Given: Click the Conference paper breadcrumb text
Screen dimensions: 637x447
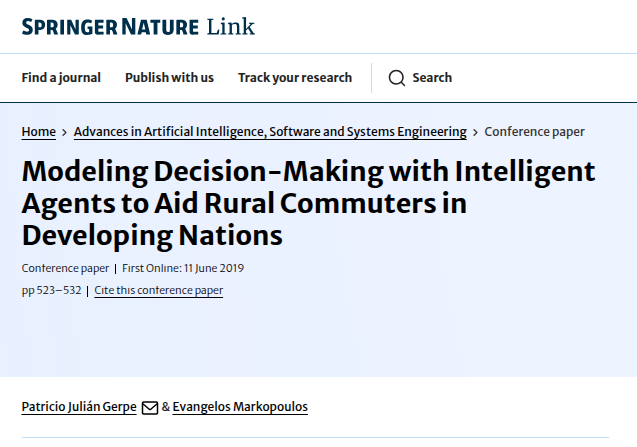Looking at the screenshot, I should click(535, 132).
